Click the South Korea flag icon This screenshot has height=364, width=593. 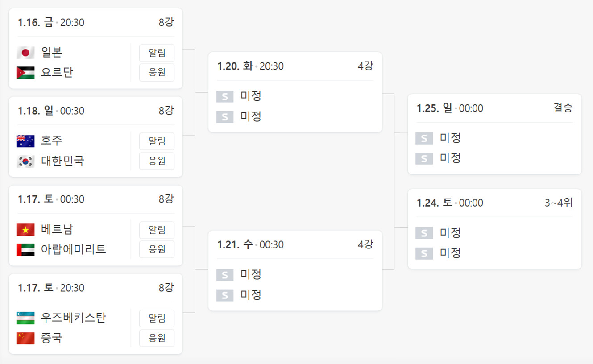[x=25, y=161]
